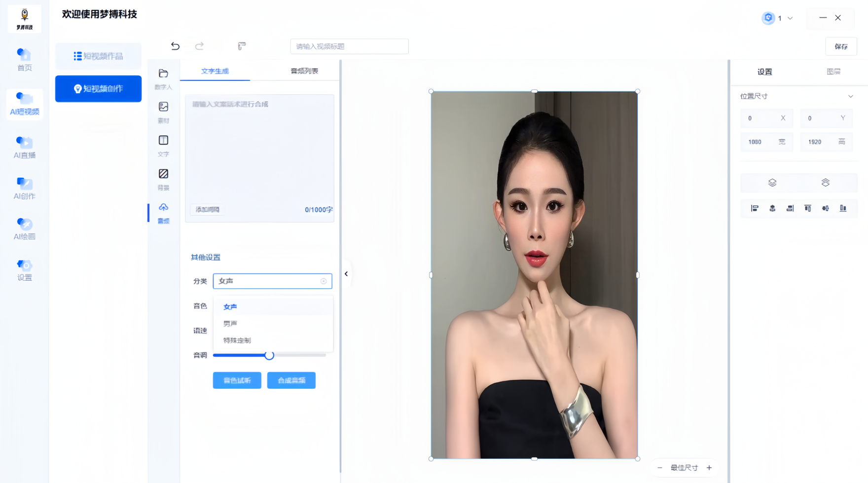Open the 分类 category combo box
Image resolution: width=868 pixels, height=483 pixels.
click(272, 281)
